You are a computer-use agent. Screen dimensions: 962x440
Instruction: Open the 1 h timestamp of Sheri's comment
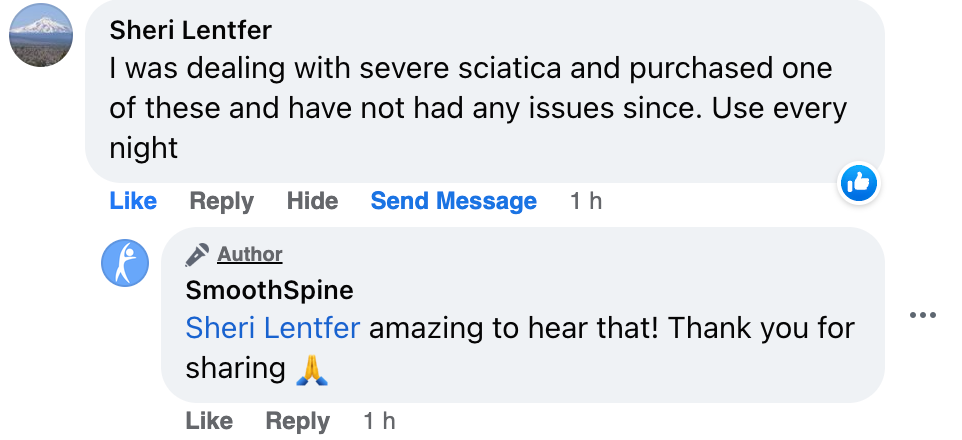[586, 201]
